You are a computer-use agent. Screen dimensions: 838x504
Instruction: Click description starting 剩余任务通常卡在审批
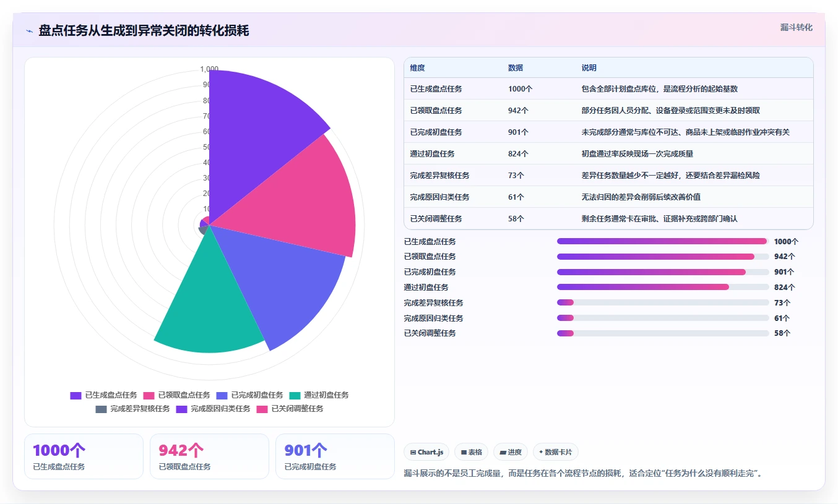point(659,219)
